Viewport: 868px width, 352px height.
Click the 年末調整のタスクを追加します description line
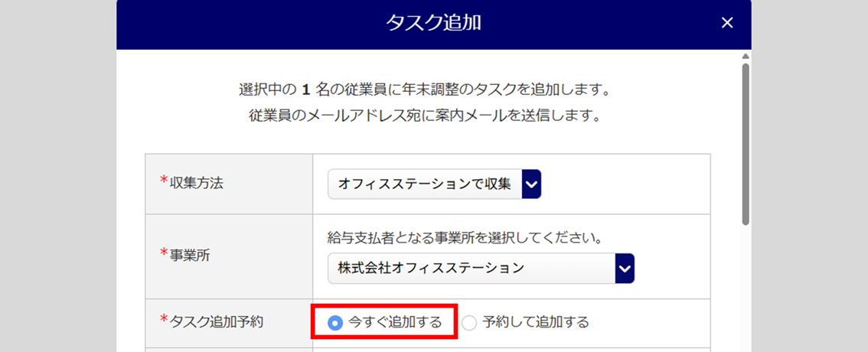click(x=424, y=90)
